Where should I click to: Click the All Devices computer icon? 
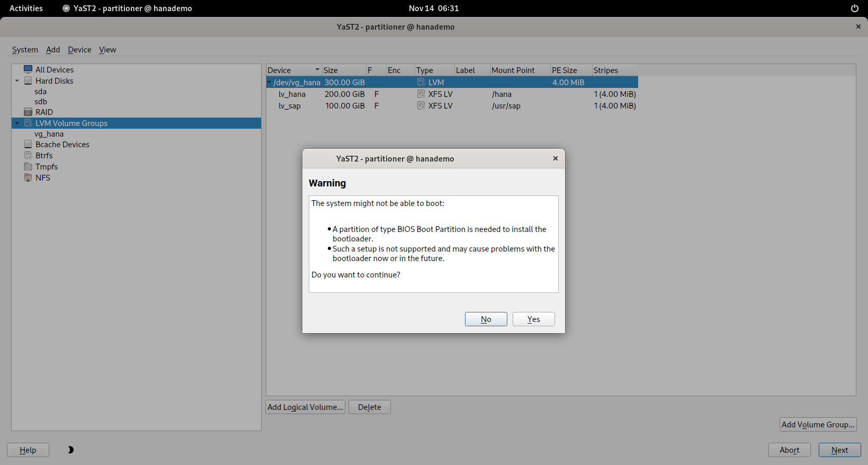pyautogui.click(x=28, y=69)
